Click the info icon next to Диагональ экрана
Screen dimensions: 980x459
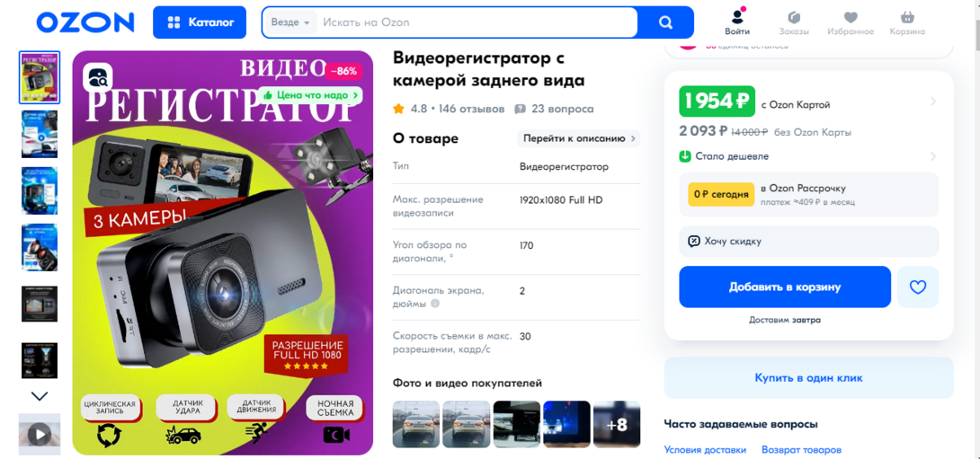[x=435, y=304]
